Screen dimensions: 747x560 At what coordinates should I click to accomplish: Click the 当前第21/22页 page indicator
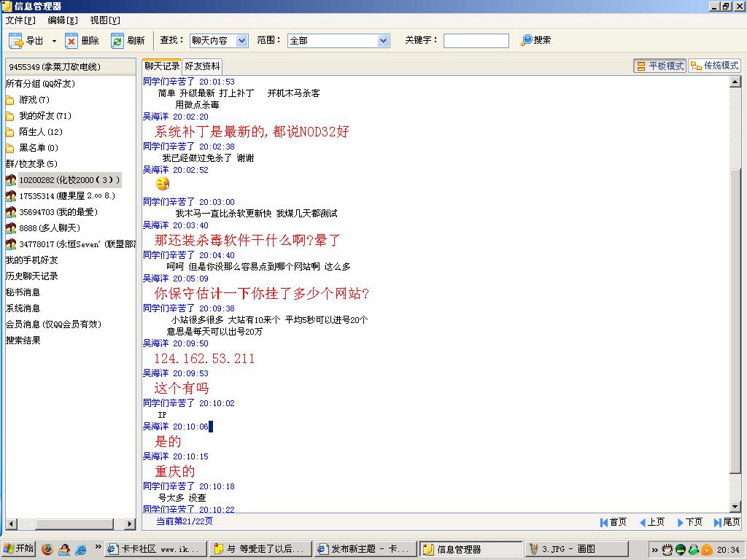(x=185, y=521)
